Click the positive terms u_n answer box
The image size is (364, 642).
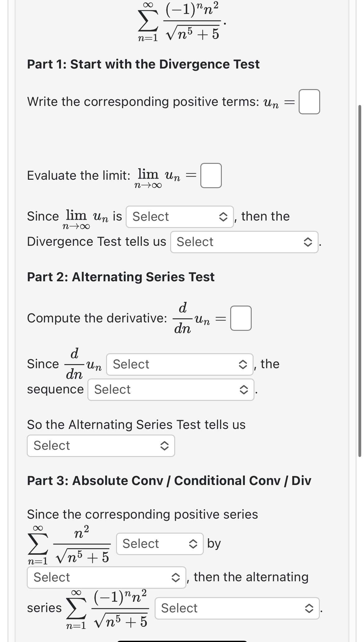click(309, 102)
